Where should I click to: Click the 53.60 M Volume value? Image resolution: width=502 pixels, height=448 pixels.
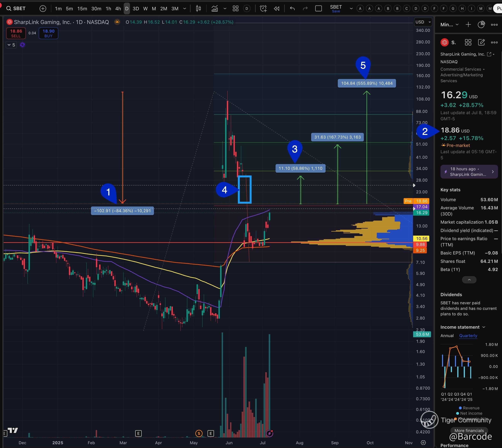(x=489, y=200)
